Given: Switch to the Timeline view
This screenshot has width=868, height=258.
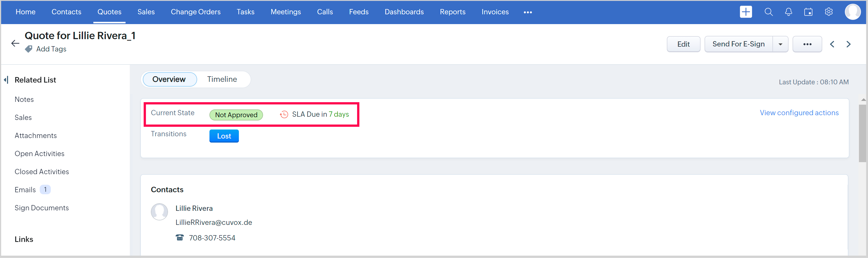Looking at the screenshot, I should point(222,79).
